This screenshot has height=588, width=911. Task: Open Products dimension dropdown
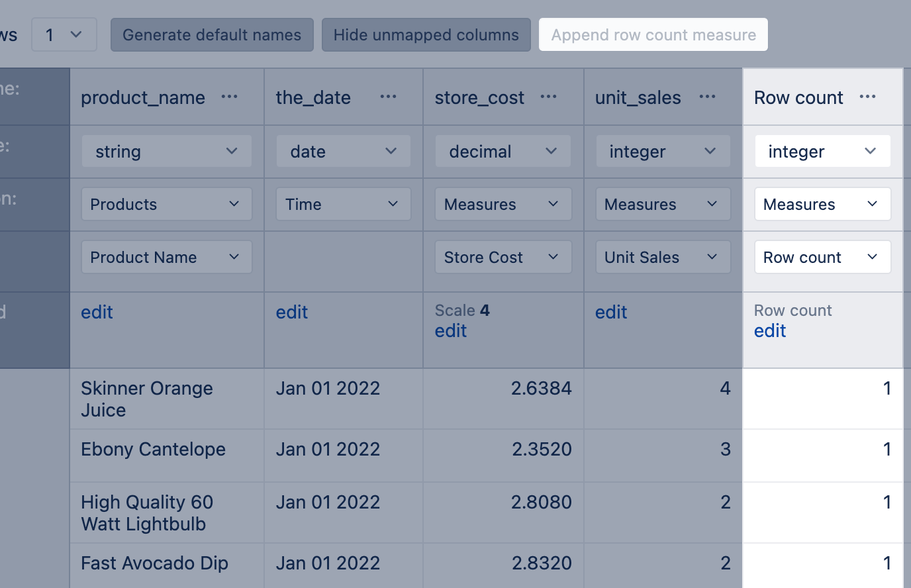click(166, 205)
